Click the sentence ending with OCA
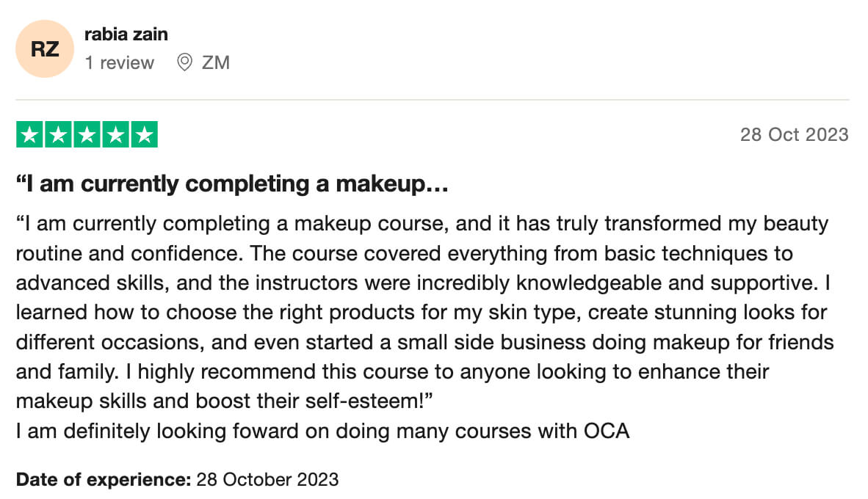Image resolution: width=868 pixels, height=499 pixels. point(322,431)
